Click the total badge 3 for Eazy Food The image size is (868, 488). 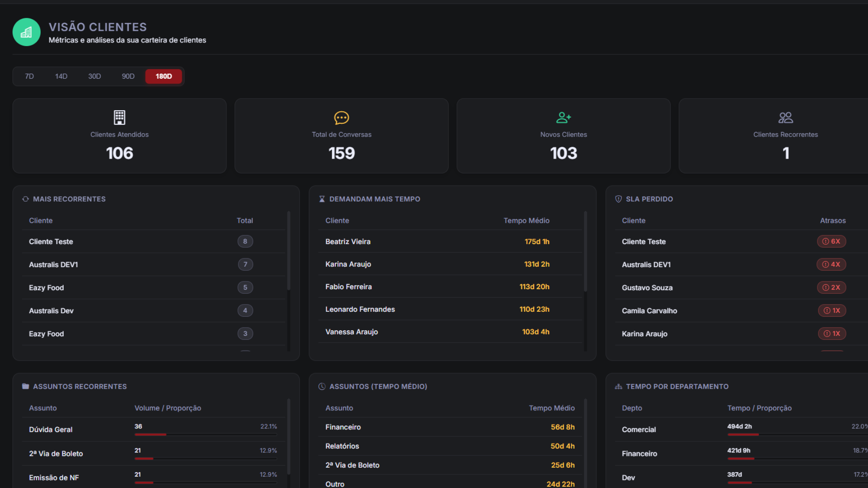pos(245,333)
